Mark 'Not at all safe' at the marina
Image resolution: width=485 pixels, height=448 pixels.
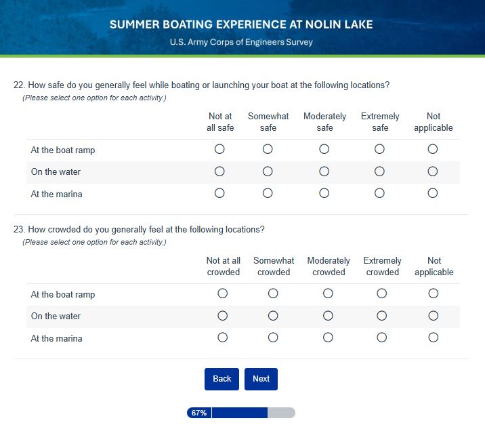coord(219,193)
